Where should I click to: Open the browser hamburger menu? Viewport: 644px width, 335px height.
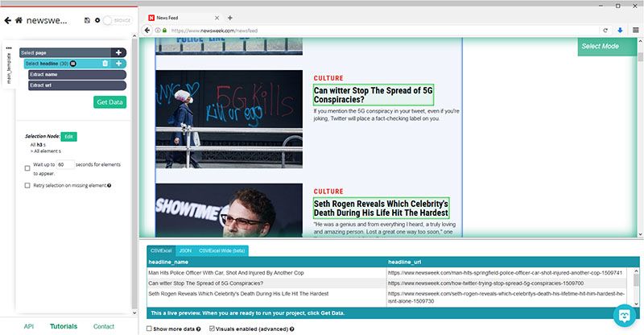tap(635, 31)
